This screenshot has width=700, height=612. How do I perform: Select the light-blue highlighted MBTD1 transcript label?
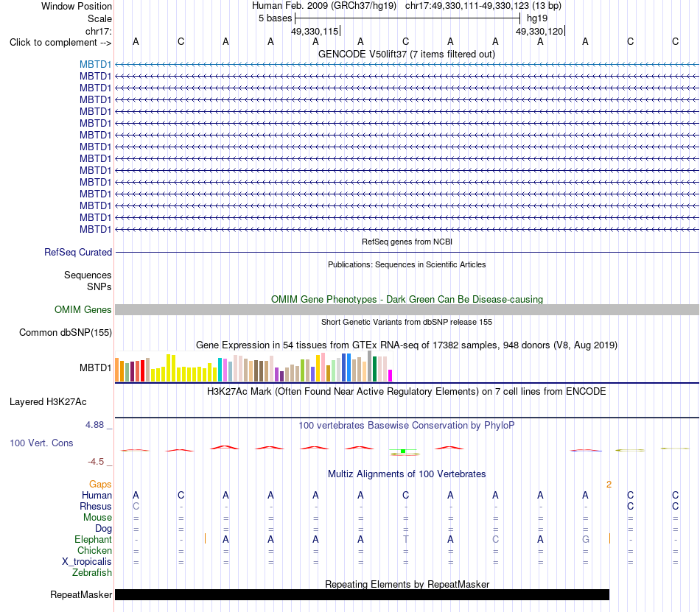[95, 64]
